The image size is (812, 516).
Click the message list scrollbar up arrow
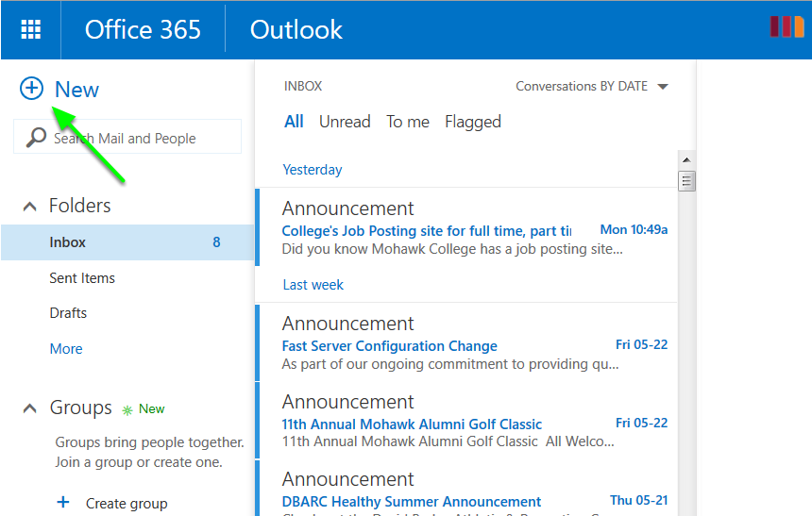(686, 159)
